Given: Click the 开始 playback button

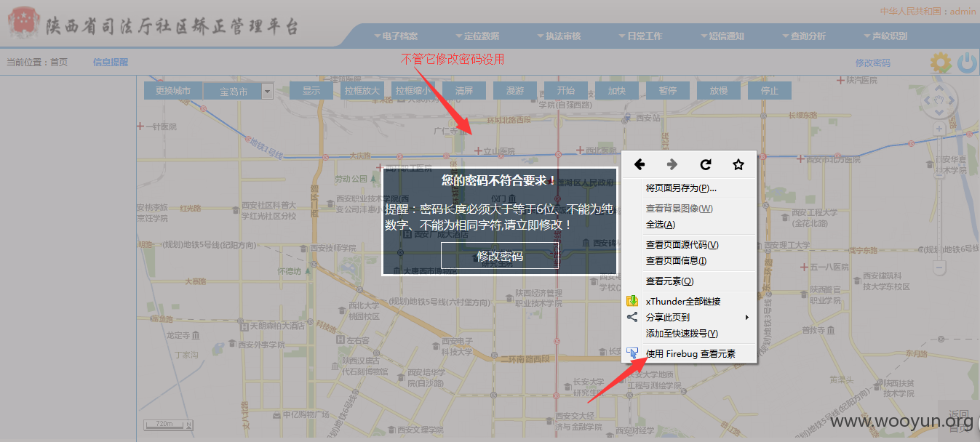Looking at the screenshot, I should pyautogui.click(x=566, y=91).
